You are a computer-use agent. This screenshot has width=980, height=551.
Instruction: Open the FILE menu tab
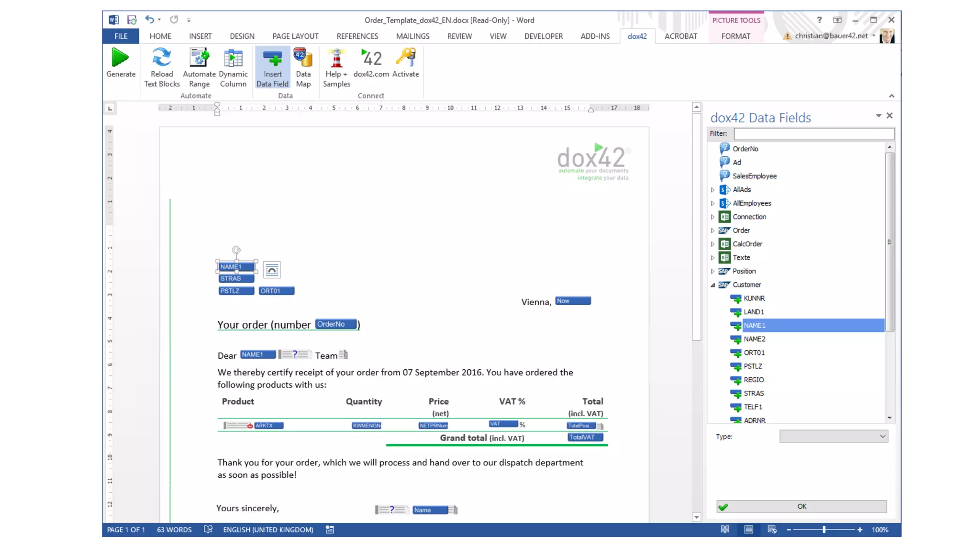[x=121, y=36]
